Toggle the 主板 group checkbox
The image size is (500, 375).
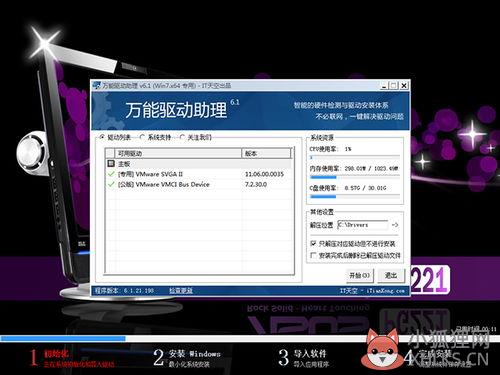(111, 164)
